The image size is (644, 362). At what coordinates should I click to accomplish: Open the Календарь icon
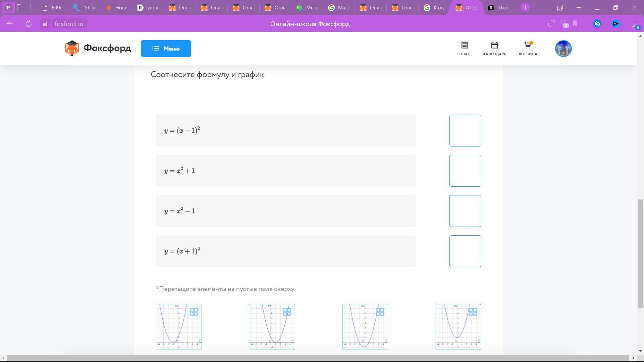[494, 49]
